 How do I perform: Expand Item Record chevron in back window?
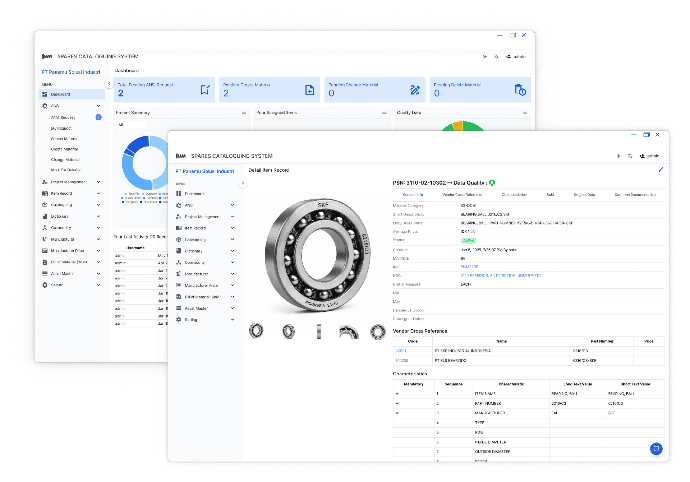pyautogui.click(x=99, y=193)
